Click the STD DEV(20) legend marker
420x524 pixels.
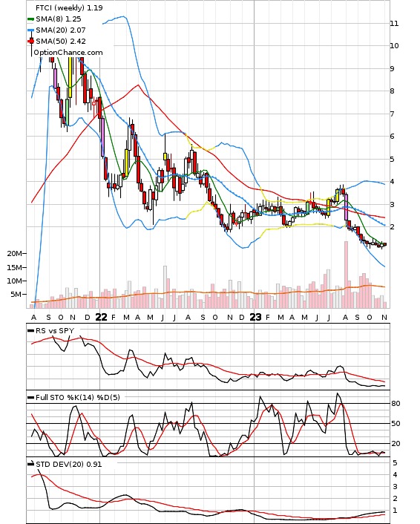[x=30, y=464]
